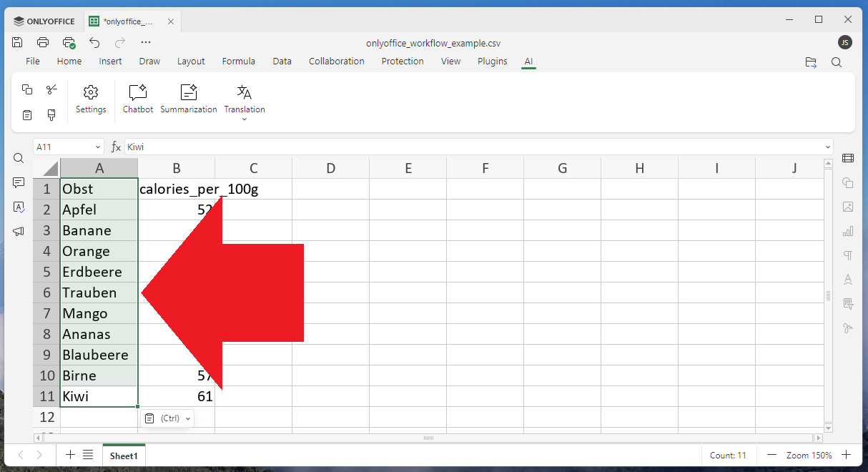868x472 pixels.
Task: Open the Data ribbon tab
Action: (282, 62)
